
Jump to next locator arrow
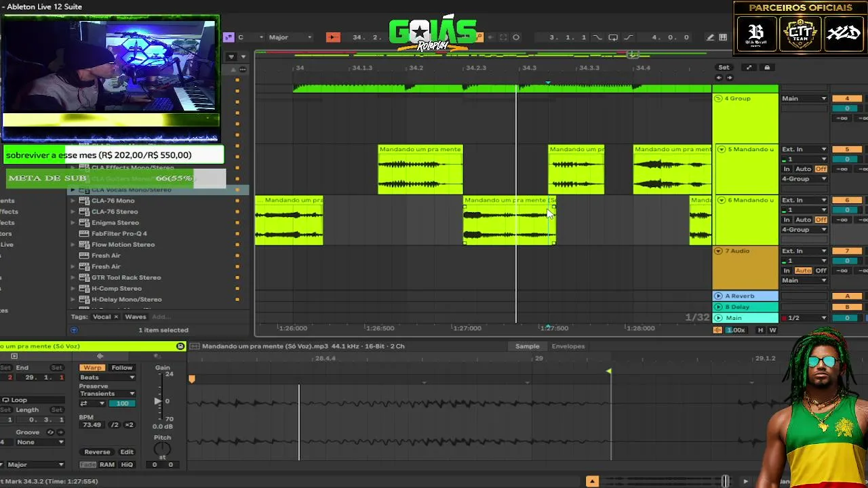coord(730,77)
